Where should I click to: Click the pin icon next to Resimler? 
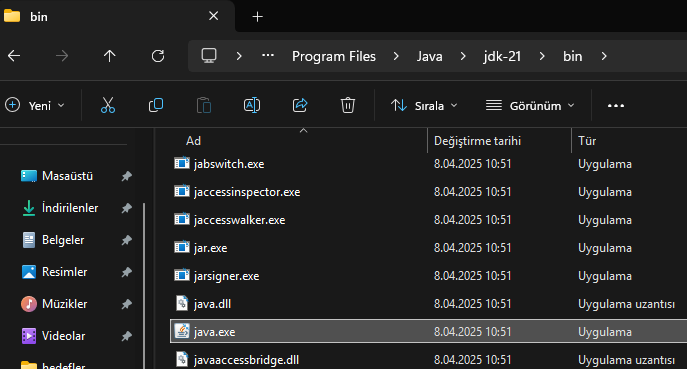coord(127,272)
